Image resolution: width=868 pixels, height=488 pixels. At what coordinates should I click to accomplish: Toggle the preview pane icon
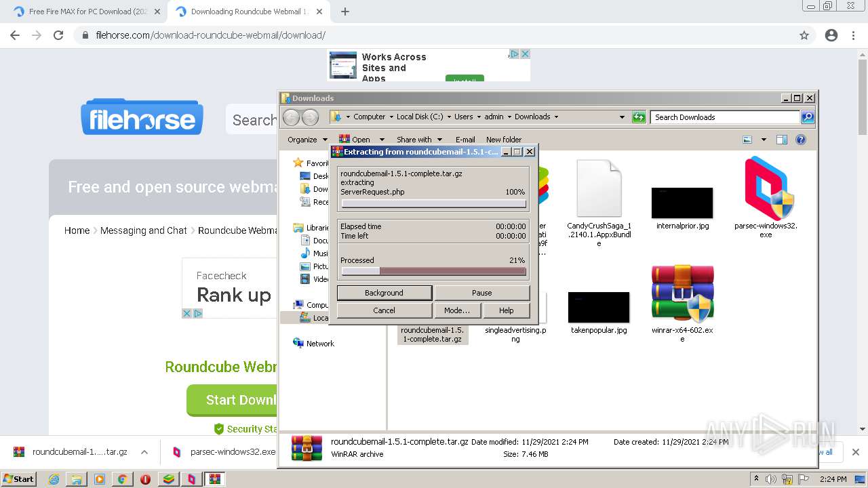782,140
